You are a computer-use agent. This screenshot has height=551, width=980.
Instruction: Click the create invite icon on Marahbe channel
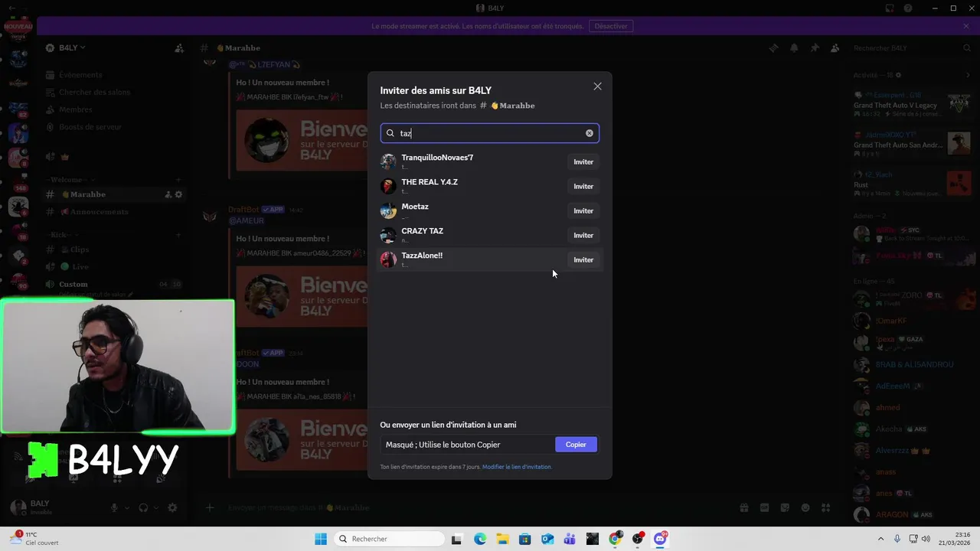[168, 194]
